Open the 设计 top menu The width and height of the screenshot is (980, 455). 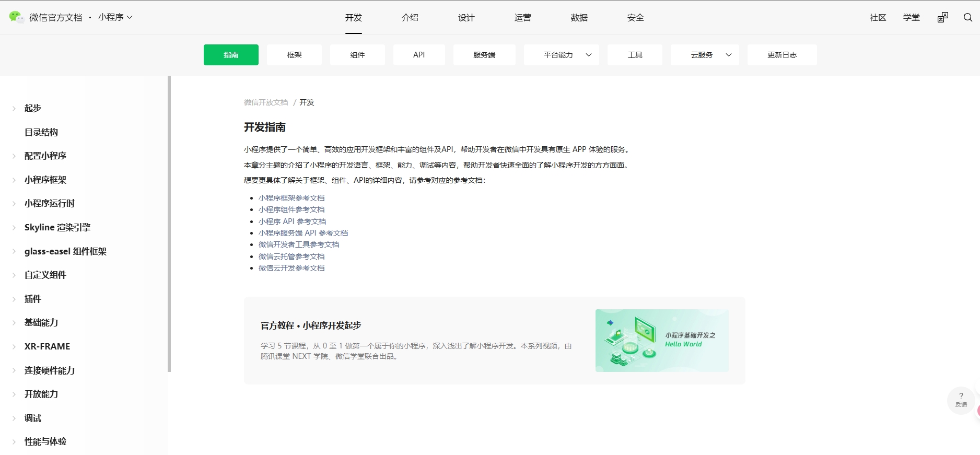pyautogui.click(x=466, y=18)
